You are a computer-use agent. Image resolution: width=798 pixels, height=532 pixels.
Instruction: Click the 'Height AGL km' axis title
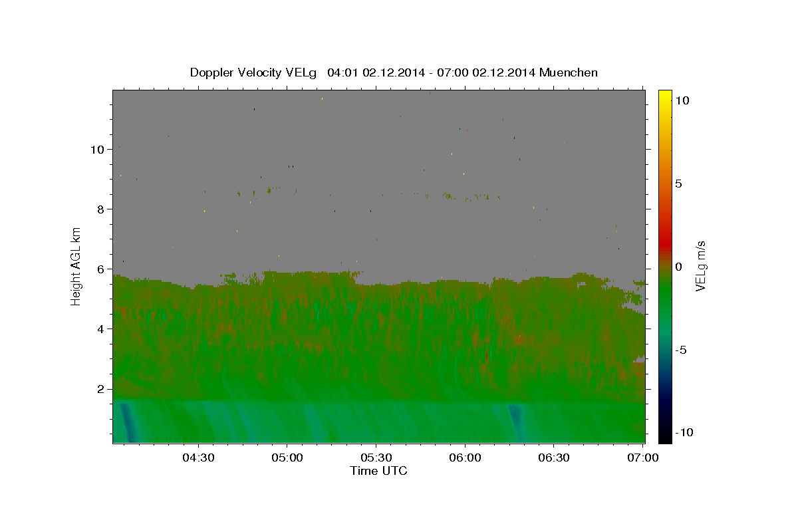point(76,266)
